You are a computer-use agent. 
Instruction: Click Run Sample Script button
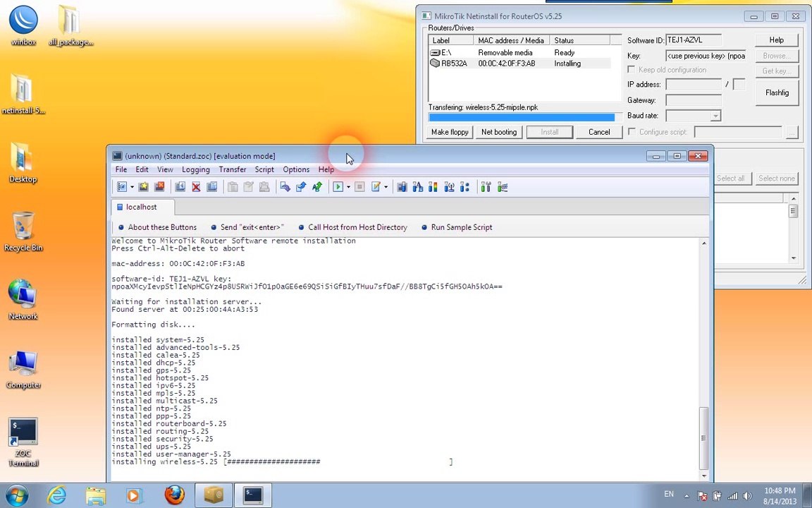pyautogui.click(x=457, y=227)
